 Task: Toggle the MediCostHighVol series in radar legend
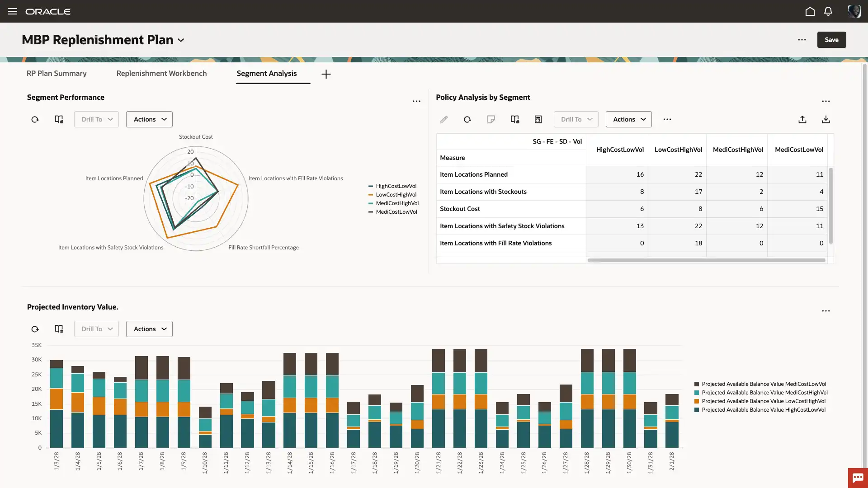tap(396, 203)
